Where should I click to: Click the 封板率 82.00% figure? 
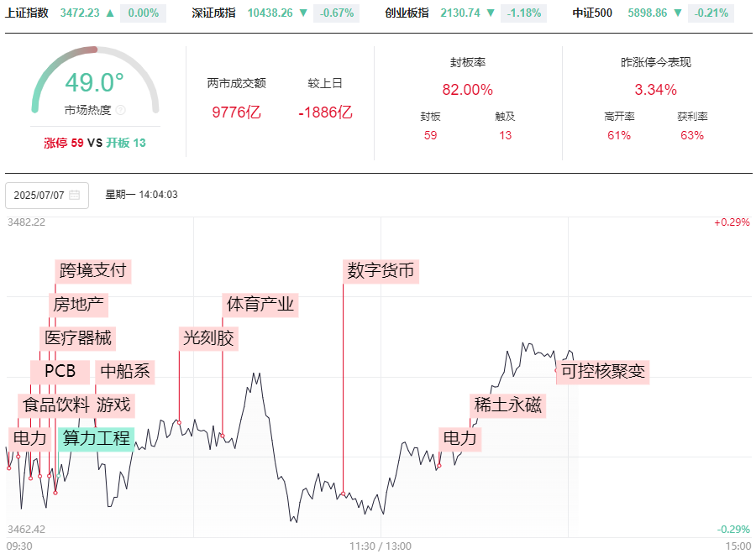coord(467,90)
